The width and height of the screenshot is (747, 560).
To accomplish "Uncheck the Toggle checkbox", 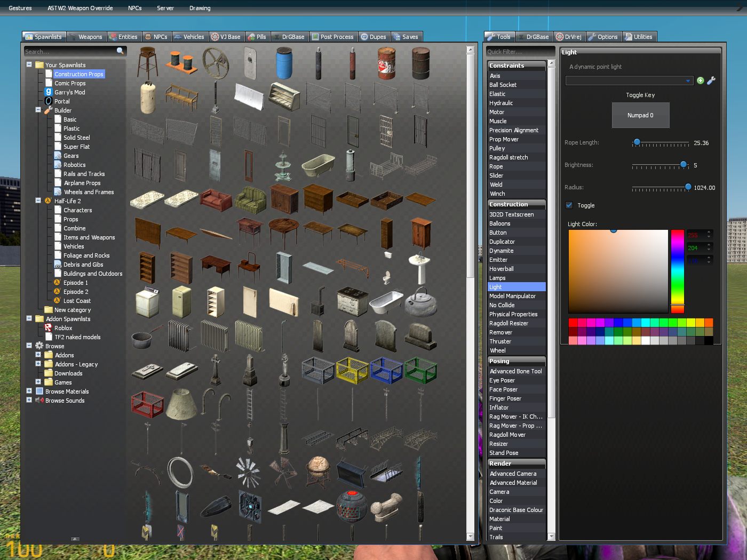I will tap(569, 205).
